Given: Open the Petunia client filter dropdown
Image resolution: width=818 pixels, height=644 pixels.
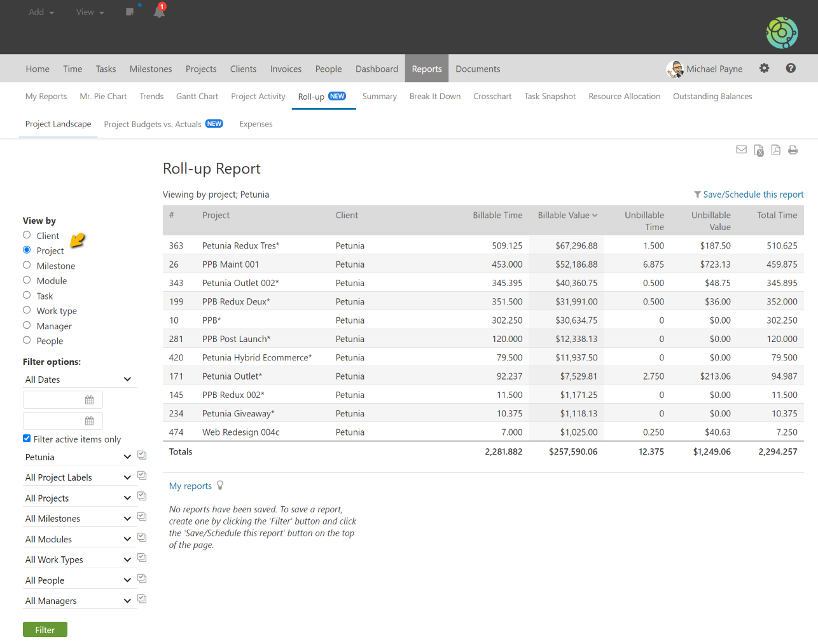Looking at the screenshot, I should click(79, 457).
